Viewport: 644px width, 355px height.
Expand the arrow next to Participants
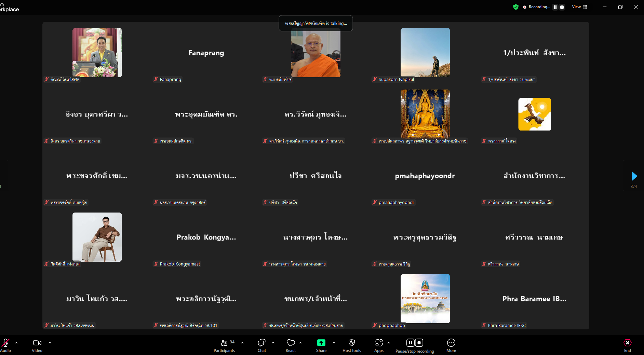(x=242, y=342)
